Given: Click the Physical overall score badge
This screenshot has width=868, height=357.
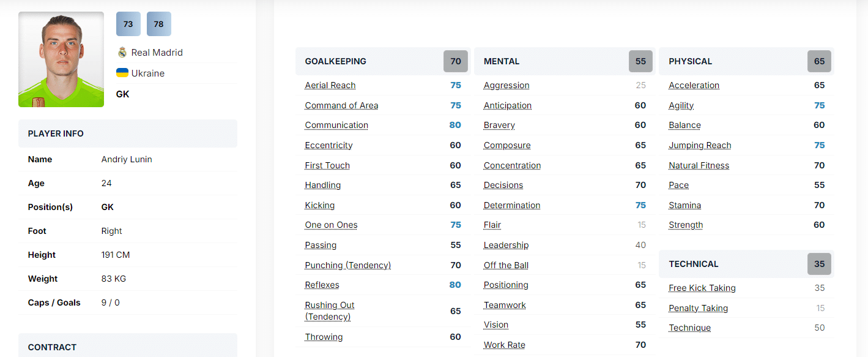Looking at the screenshot, I should pyautogui.click(x=819, y=61).
